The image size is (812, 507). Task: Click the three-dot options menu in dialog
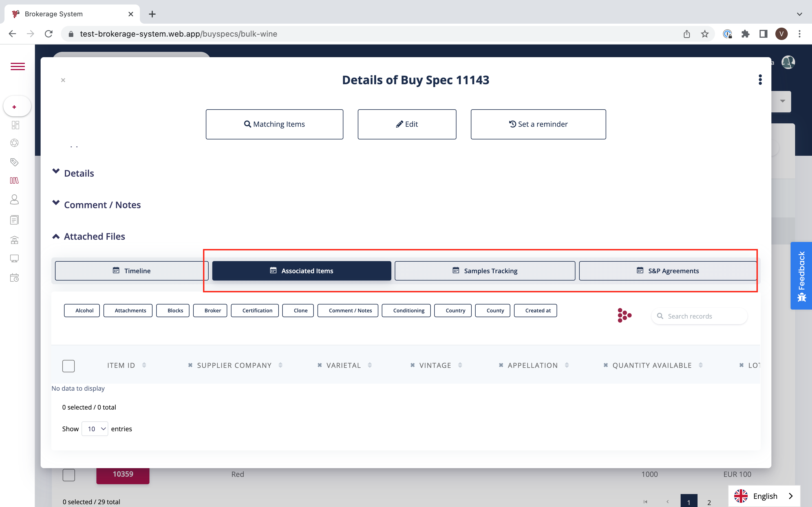tap(760, 80)
